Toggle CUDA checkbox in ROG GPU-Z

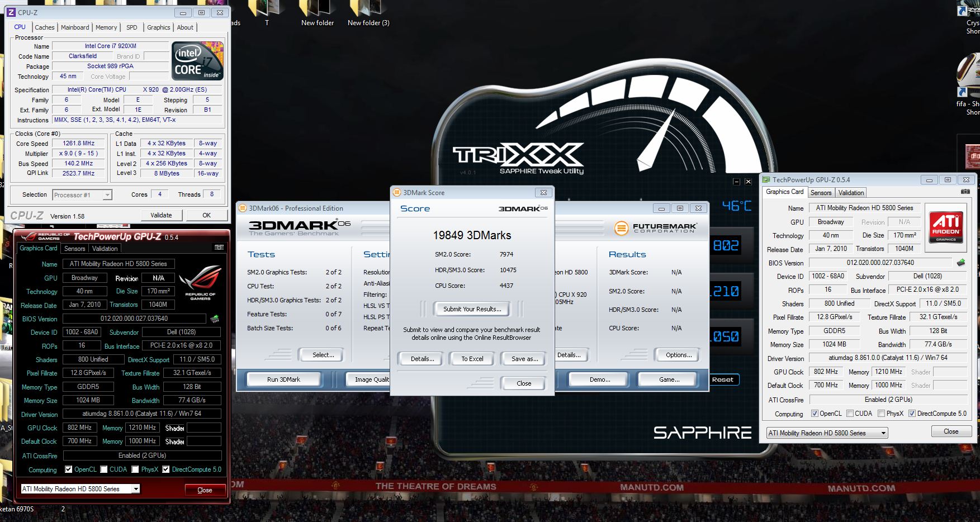tap(104, 469)
